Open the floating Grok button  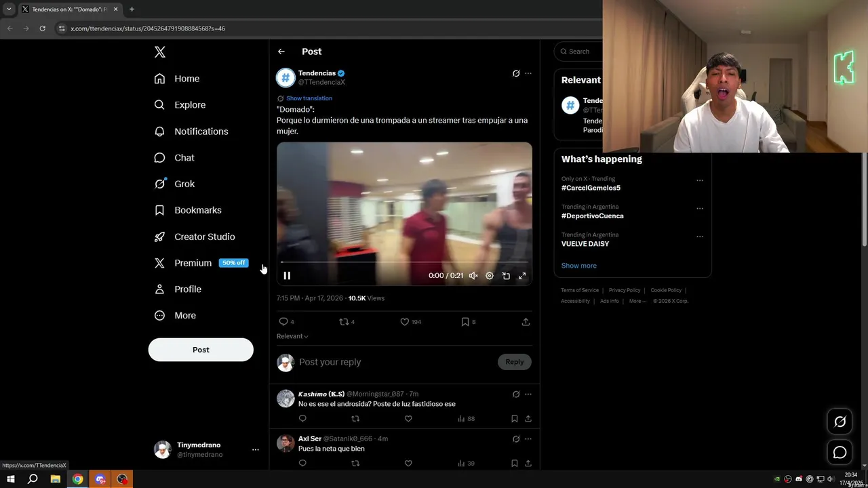[840, 422]
